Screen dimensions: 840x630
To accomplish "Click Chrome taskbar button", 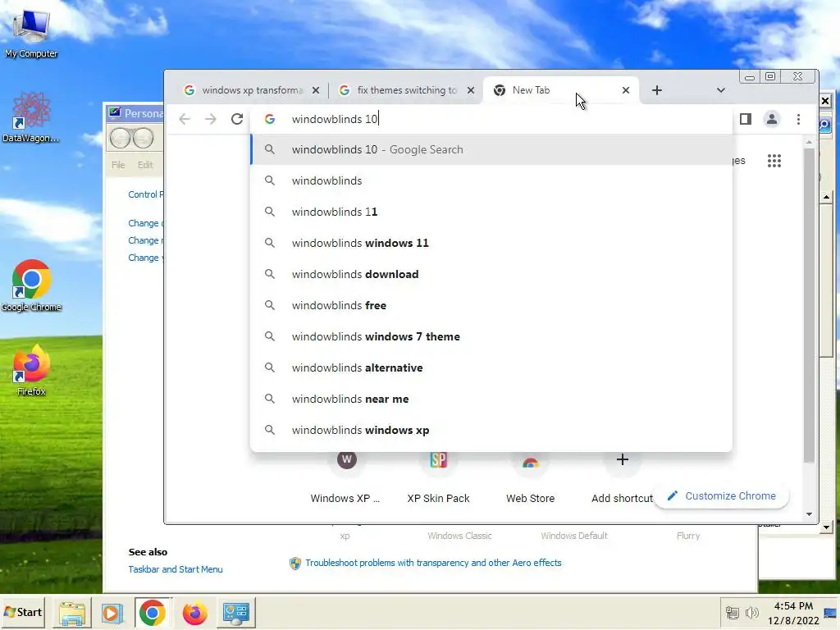I will point(153,613).
